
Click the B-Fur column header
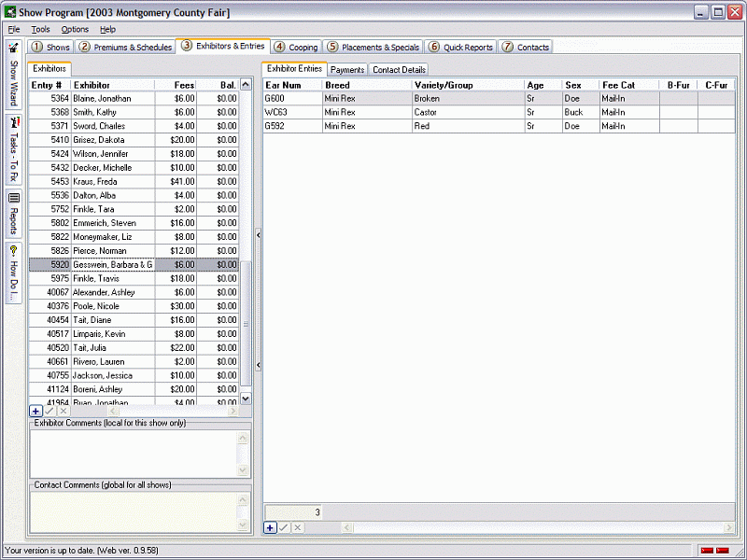point(679,85)
